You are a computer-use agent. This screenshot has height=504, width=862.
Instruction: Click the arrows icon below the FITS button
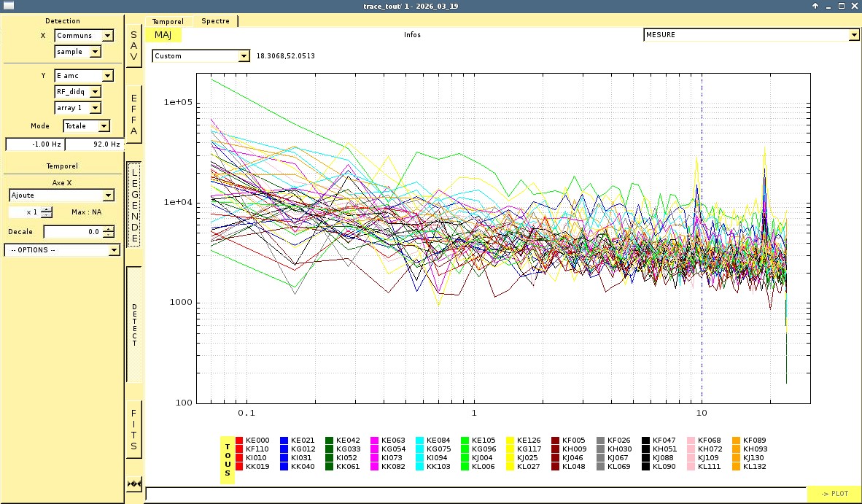point(134,484)
